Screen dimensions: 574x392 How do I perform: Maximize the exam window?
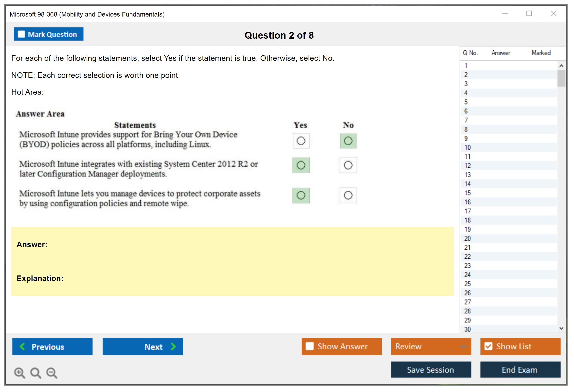pyautogui.click(x=529, y=14)
